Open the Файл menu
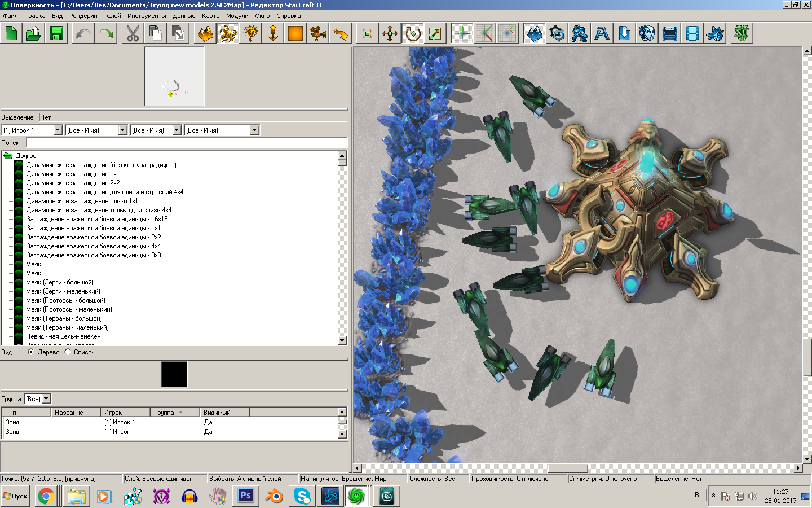812x508 pixels. tap(11, 16)
